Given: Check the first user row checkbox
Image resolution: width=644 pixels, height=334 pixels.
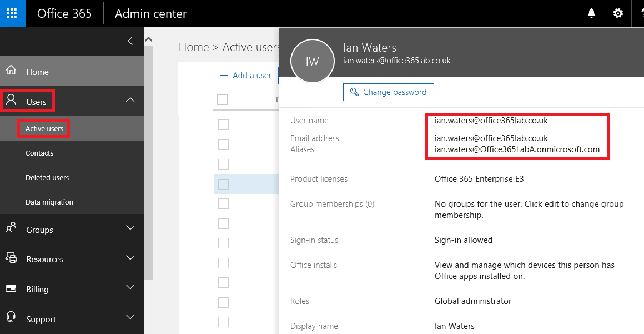Looking at the screenshot, I should coord(223,124).
